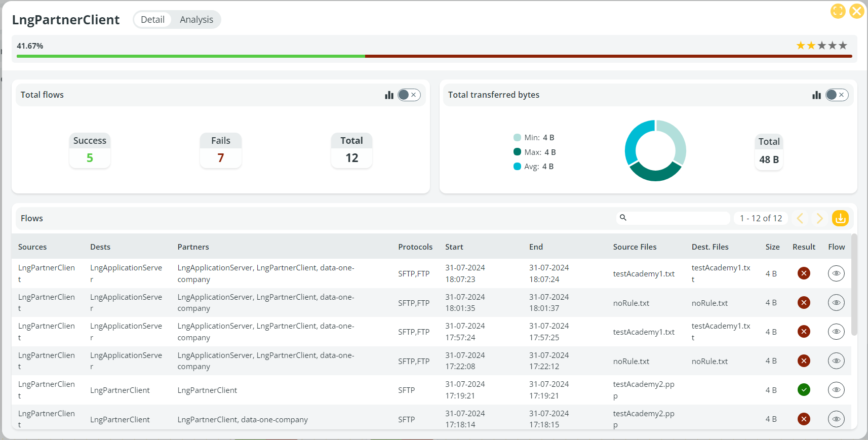Viewport: 868px width, 440px height.
Task: Click the bar chart icon in Total flows
Action: click(x=389, y=95)
